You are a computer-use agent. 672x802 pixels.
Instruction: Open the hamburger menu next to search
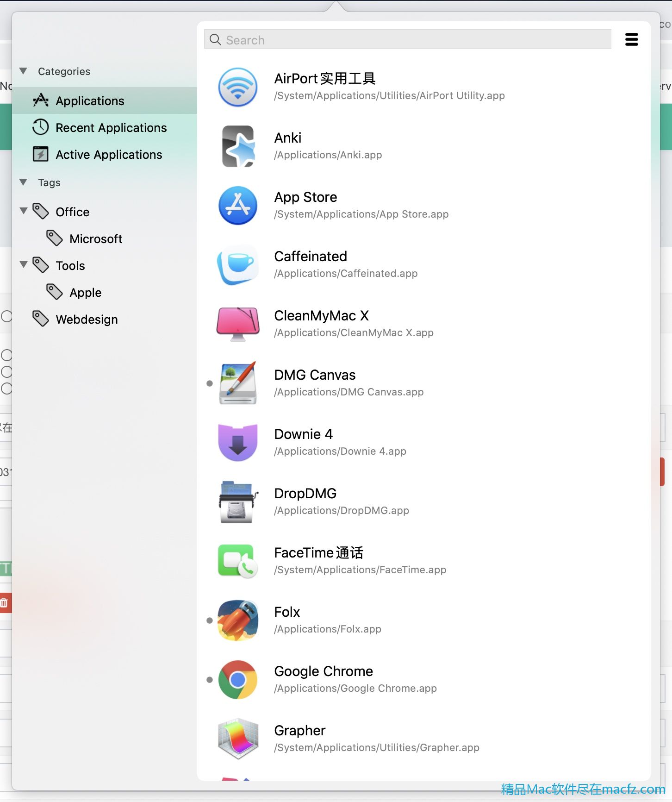tap(631, 39)
